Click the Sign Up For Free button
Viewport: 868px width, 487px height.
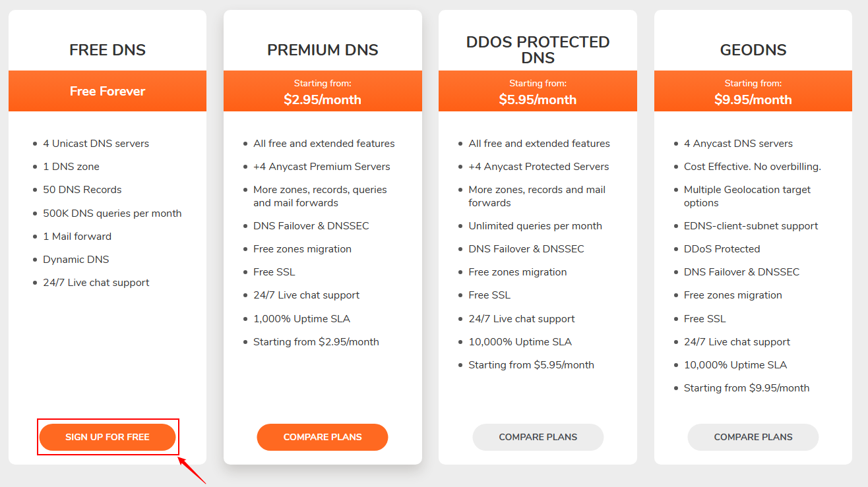pyautogui.click(x=108, y=437)
